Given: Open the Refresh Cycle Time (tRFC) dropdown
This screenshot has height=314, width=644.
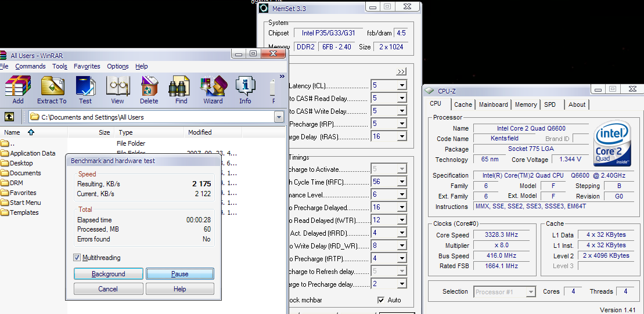Looking at the screenshot, I should (x=401, y=182).
